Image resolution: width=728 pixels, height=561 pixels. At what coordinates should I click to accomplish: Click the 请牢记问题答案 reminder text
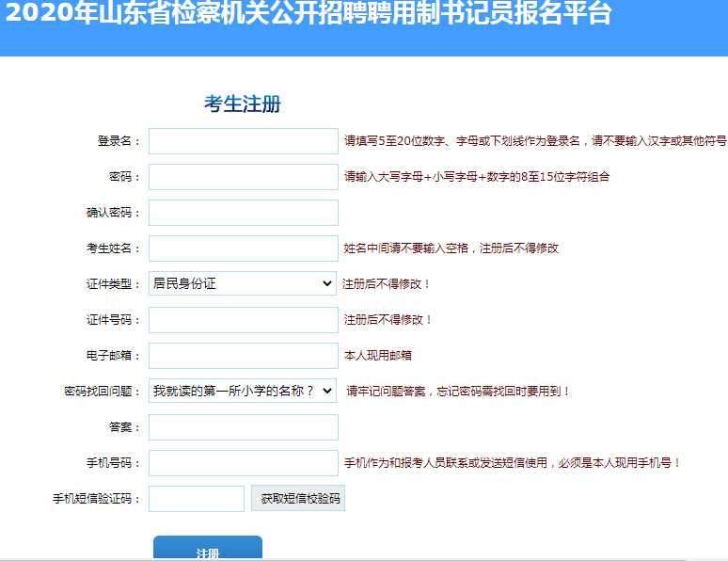coord(458,392)
